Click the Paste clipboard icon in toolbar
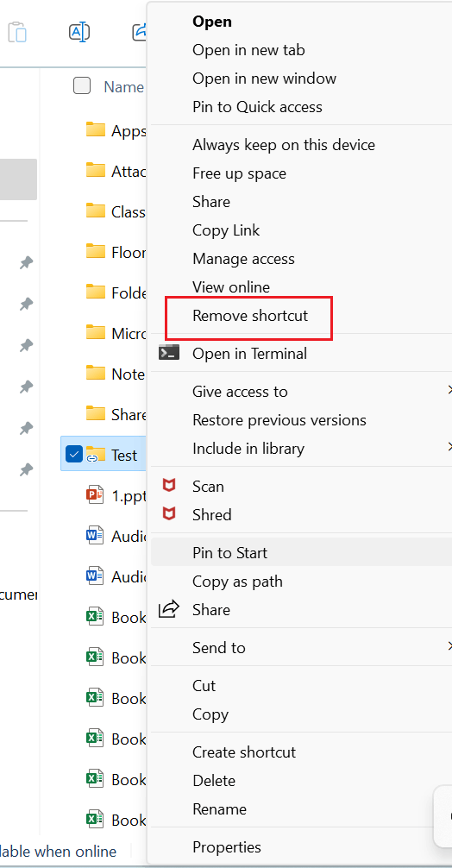The width and height of the screenshot is (452, 868). (x=17, y=32)
